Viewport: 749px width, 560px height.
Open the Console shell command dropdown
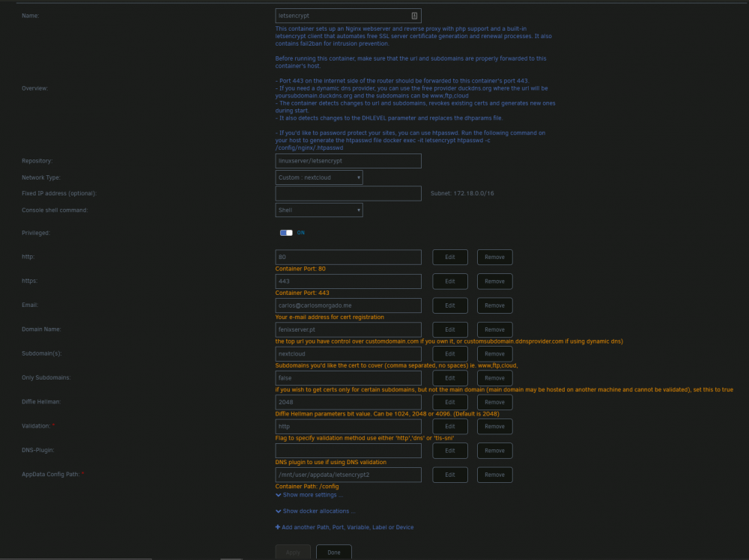pyautogui.click(x=318, y=210)
